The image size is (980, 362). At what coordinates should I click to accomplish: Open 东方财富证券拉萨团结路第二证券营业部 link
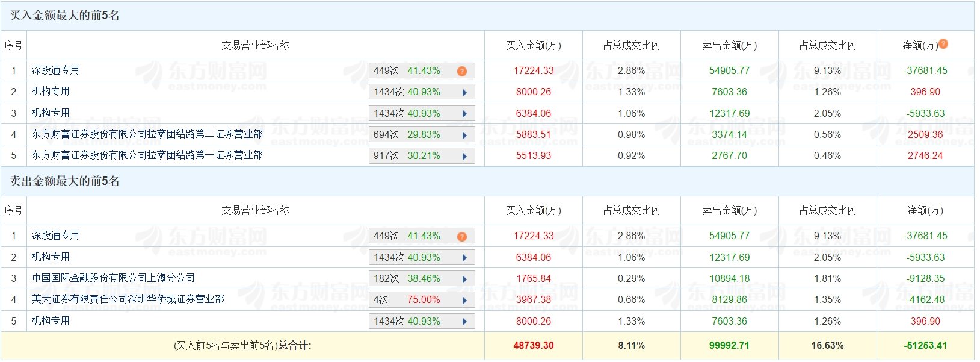point(147,134)
